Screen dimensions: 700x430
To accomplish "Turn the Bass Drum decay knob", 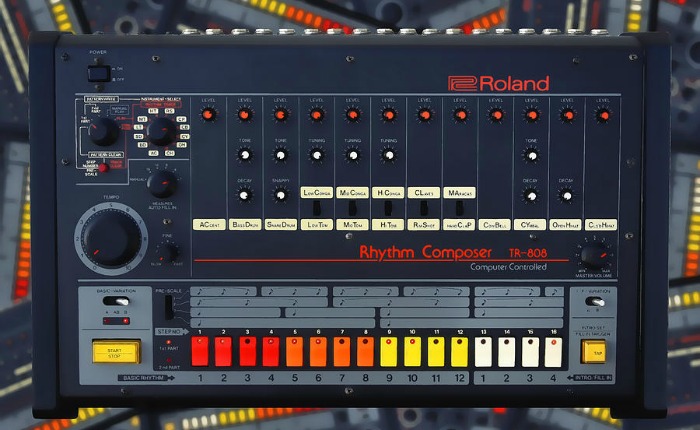I will (244, 195).
